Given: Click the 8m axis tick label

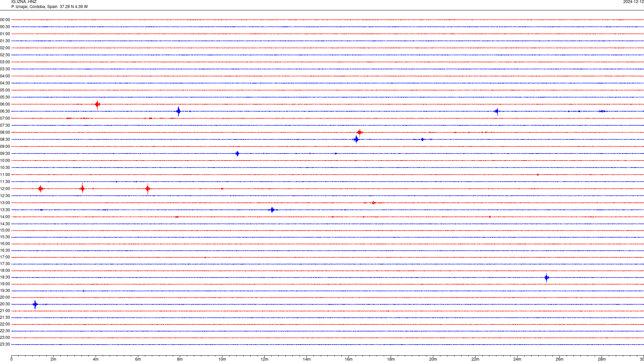Looking at the screenshot, I should tap(180, 359).
